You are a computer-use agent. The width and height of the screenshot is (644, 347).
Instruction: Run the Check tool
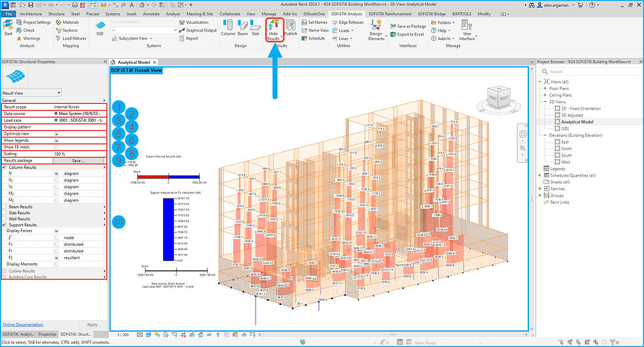tap(26, 30)
